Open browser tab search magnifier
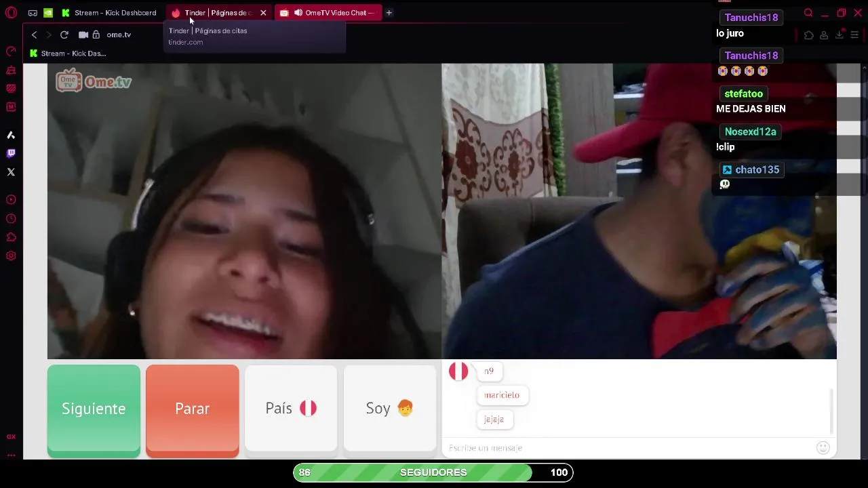The width and height of the screenshot is (868, 488). (x=808, y=13)
